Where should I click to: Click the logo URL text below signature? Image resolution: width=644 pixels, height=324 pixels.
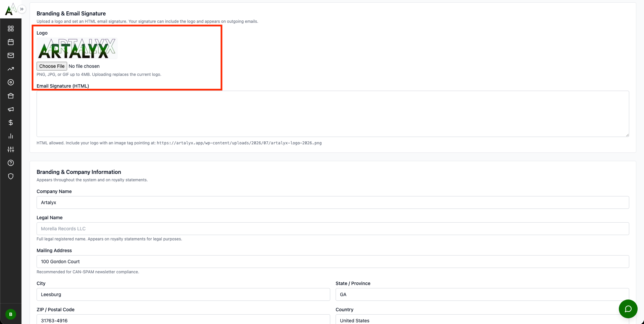[239, 143]
